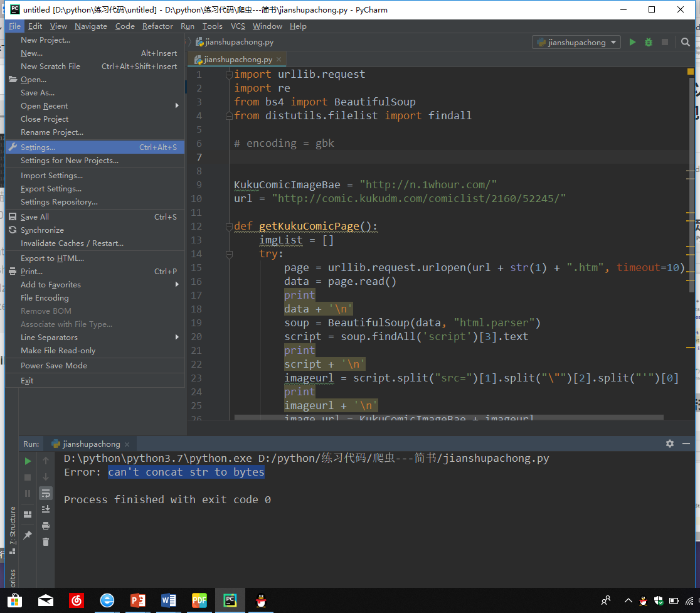Clear all console output trash icon
Screen dimensions: 700x613
[x=46, y=542]
